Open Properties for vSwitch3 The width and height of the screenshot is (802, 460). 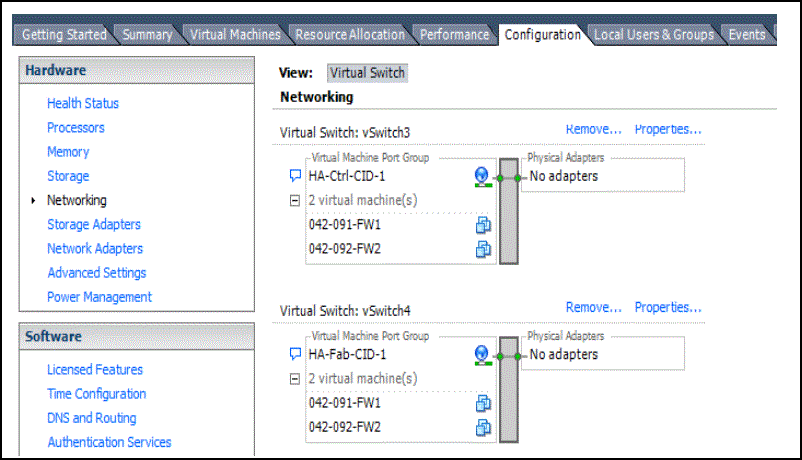pos(668,129)
